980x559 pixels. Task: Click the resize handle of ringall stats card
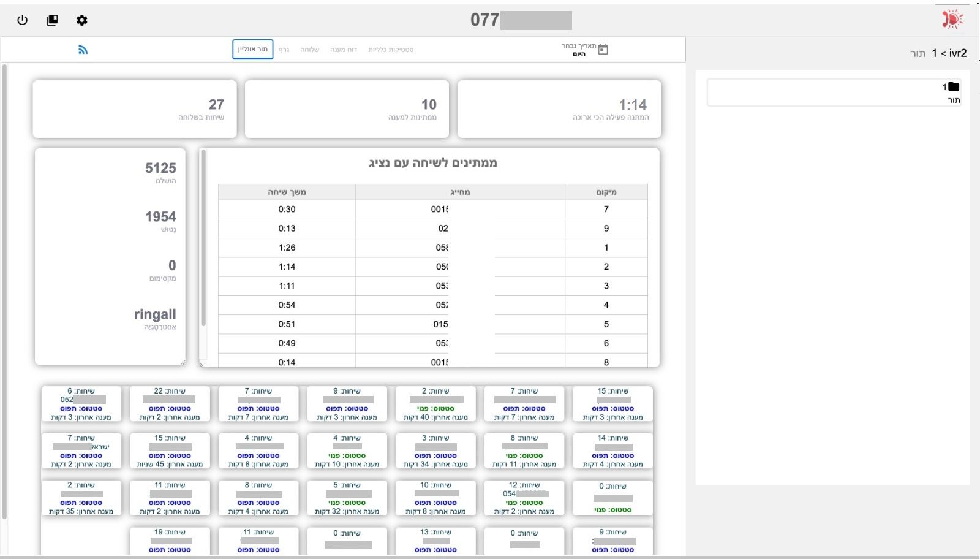point(183,362)
